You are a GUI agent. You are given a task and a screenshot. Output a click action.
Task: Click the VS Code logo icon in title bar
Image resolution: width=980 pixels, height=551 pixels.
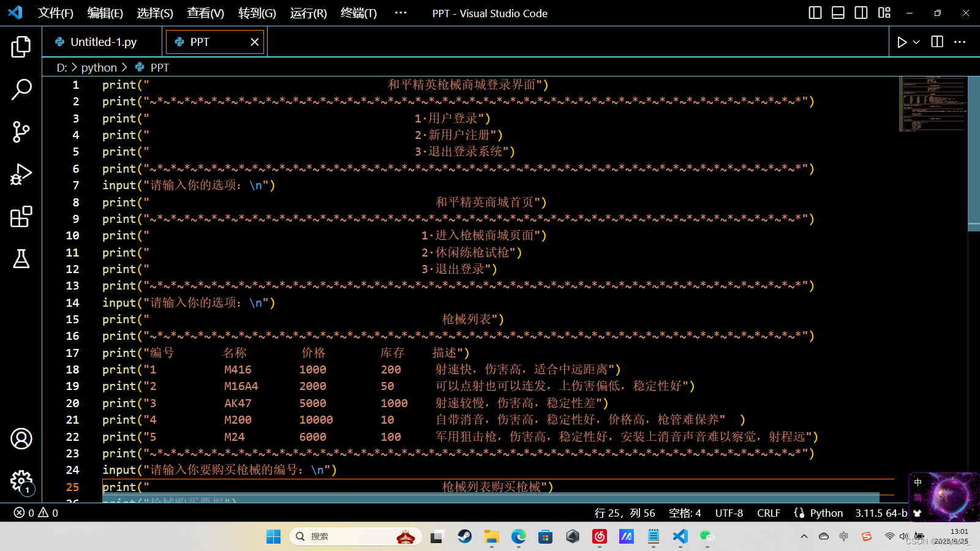15,12
